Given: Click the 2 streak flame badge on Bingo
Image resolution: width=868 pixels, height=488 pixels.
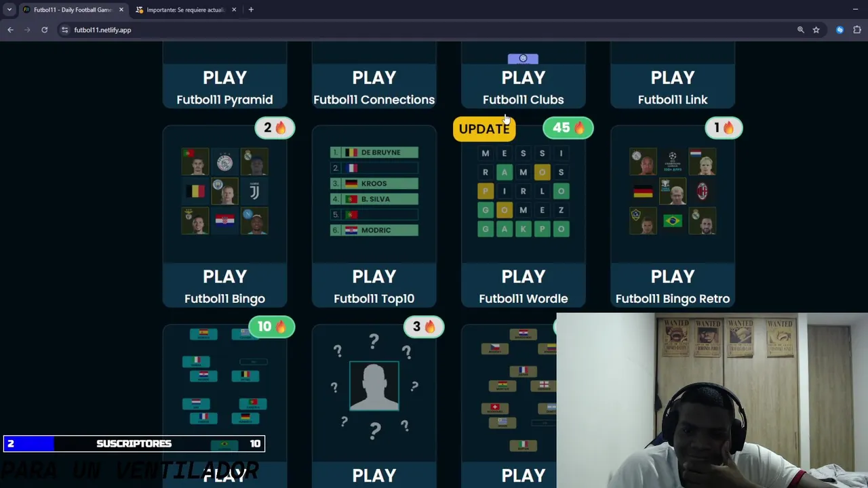Looking at the screenshot, I should [x=275, y=127].
